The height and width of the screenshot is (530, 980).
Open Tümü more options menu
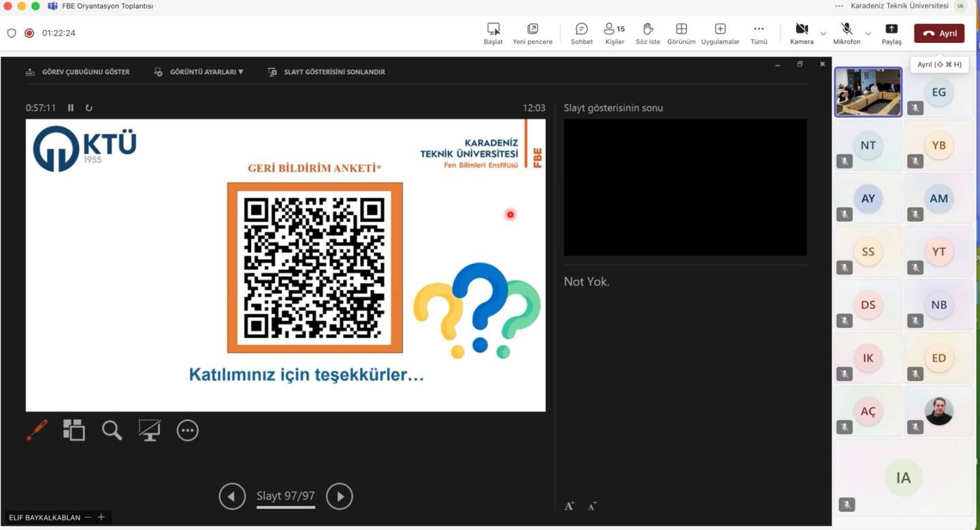click(759, 33)
